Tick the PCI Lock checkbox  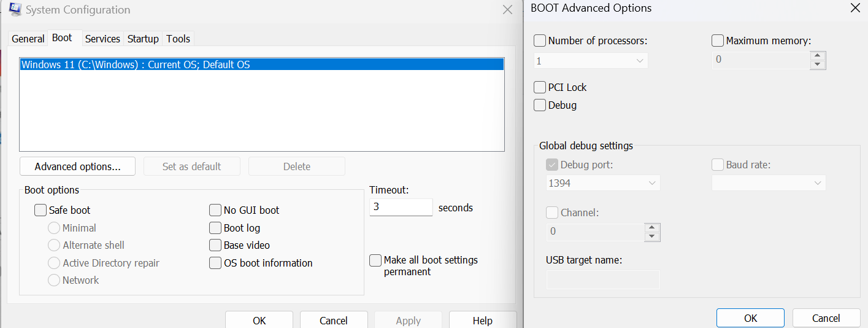(x=540, y=87)
